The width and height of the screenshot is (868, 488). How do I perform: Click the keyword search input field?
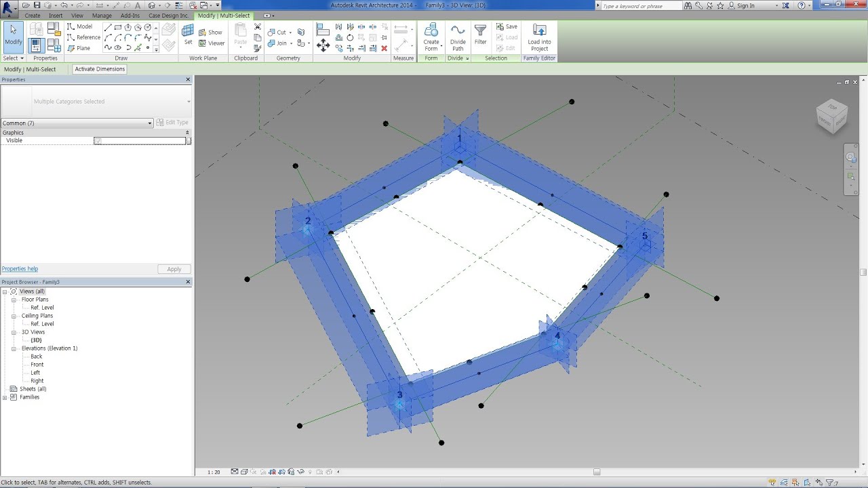640,5
